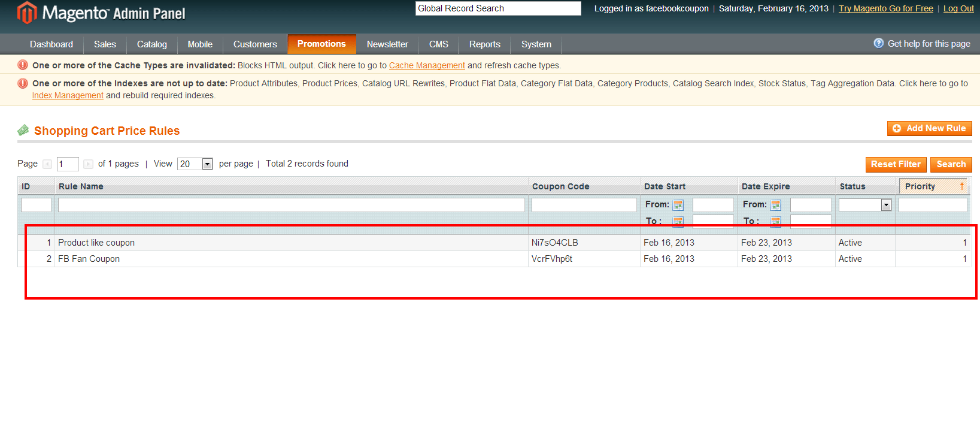
Task: Click Get help for this page
Action: pos(929,44)
